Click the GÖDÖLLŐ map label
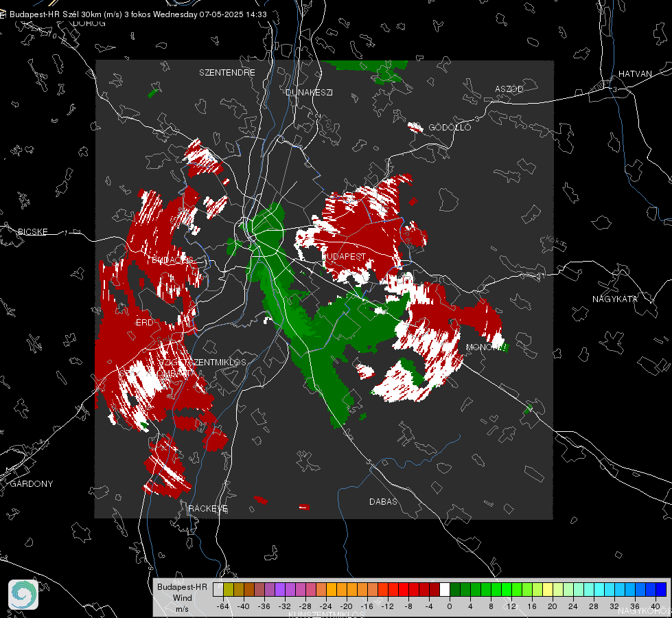The width and height of the screenshot is (672, 618). [450, 127]
